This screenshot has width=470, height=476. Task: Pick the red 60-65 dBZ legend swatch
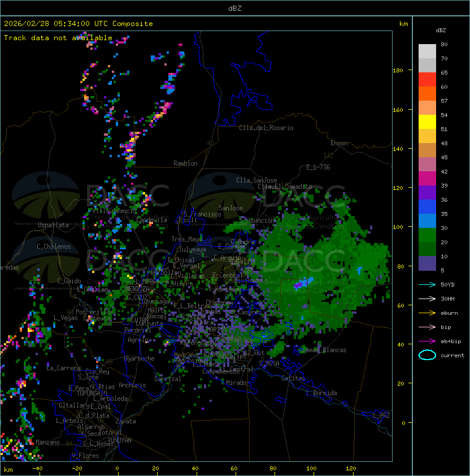[427, 80]
